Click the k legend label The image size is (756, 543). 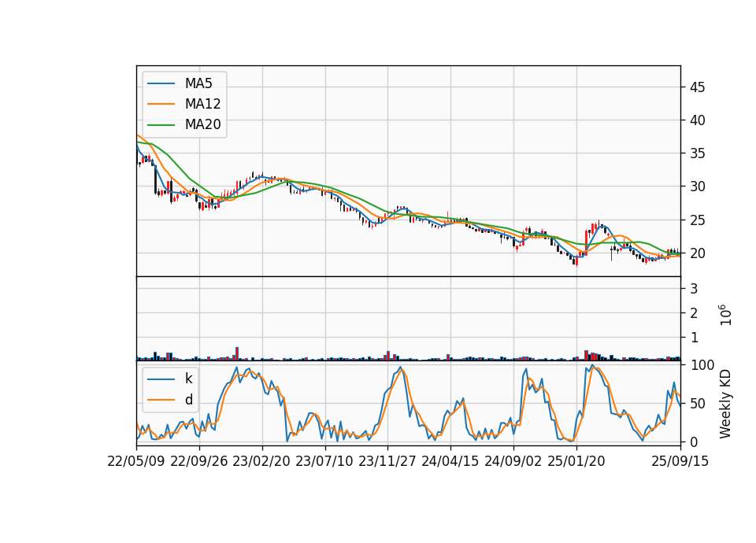pos(188,379)
